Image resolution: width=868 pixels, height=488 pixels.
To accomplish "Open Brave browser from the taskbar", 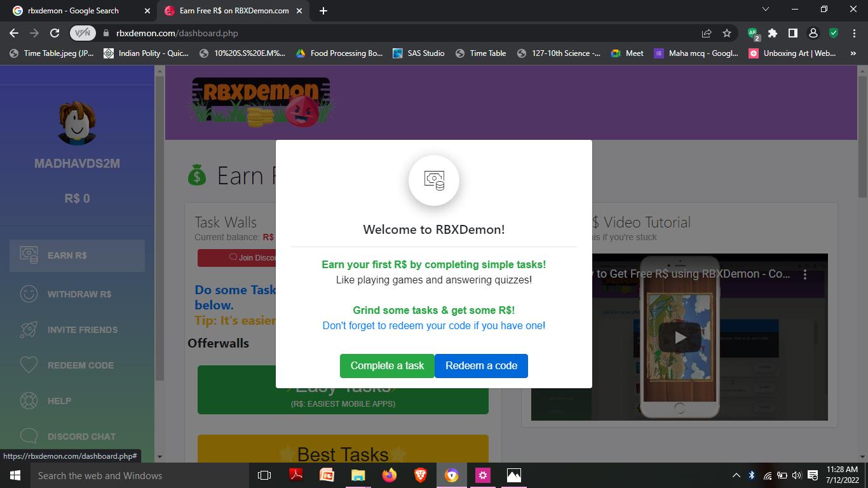I will coord(421,475).
